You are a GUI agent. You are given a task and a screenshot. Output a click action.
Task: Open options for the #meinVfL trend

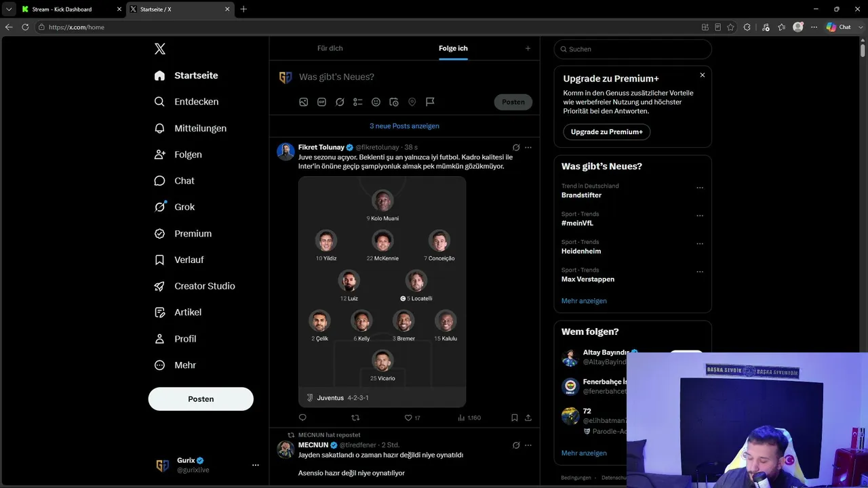click(x=700, y=216)
